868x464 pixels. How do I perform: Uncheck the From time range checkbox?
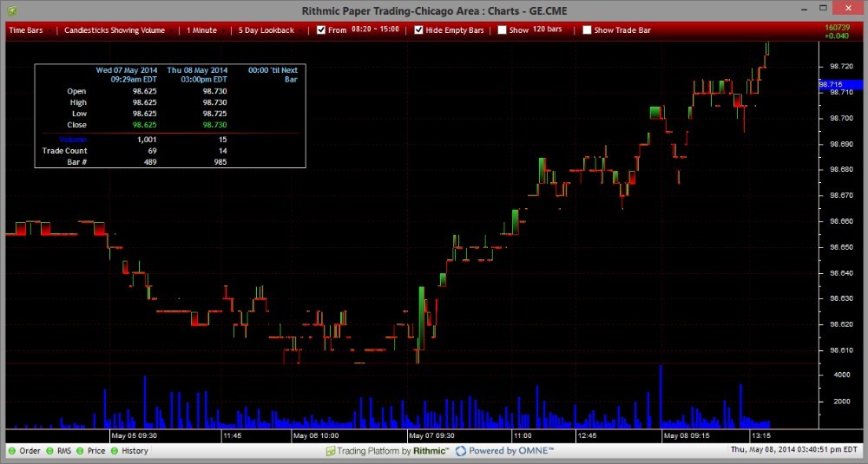[x=321, y=29]
